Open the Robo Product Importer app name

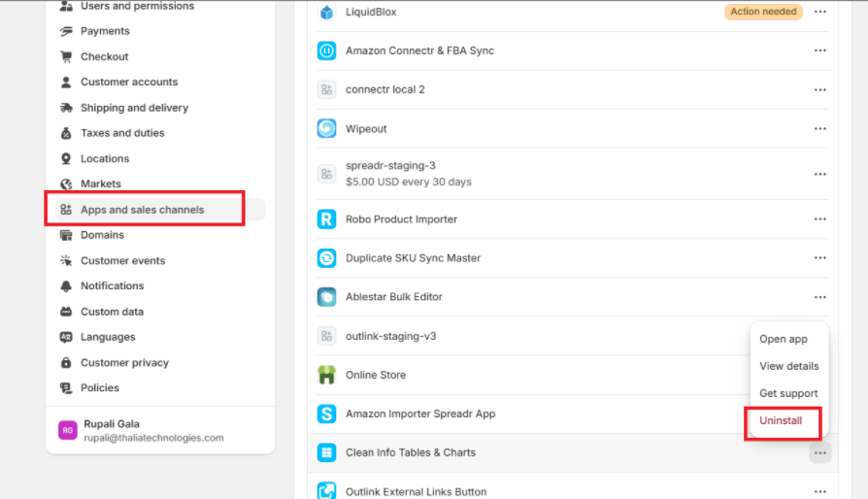(401, 219)
